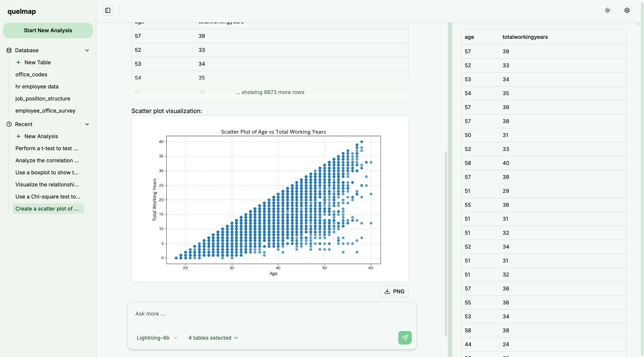Click the paper-plane send icon
The height and width of the screenshot is (357, 644).
pyautogui.click(x=405, y=337)
